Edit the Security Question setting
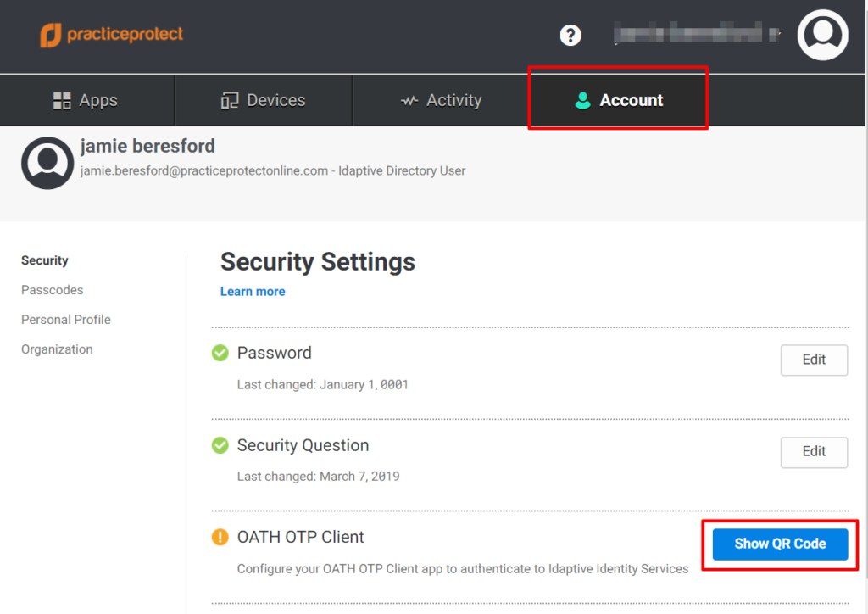Screen dimensions: 868x614 point(814,452)
